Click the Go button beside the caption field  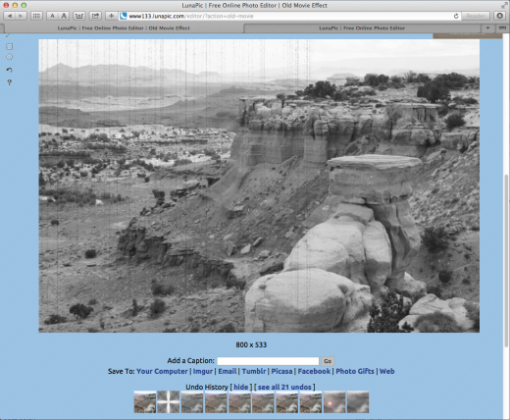click(x=328, y=361)
